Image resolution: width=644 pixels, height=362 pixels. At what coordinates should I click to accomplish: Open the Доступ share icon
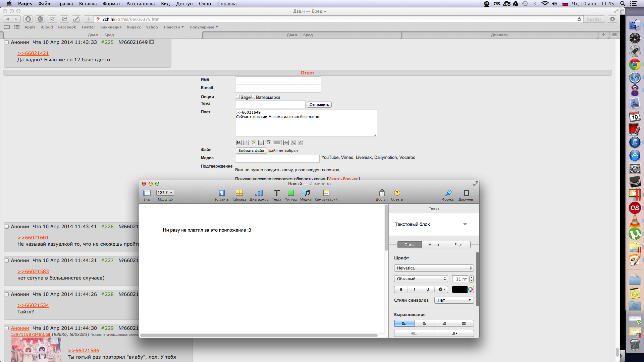click(x=381, y=193)
